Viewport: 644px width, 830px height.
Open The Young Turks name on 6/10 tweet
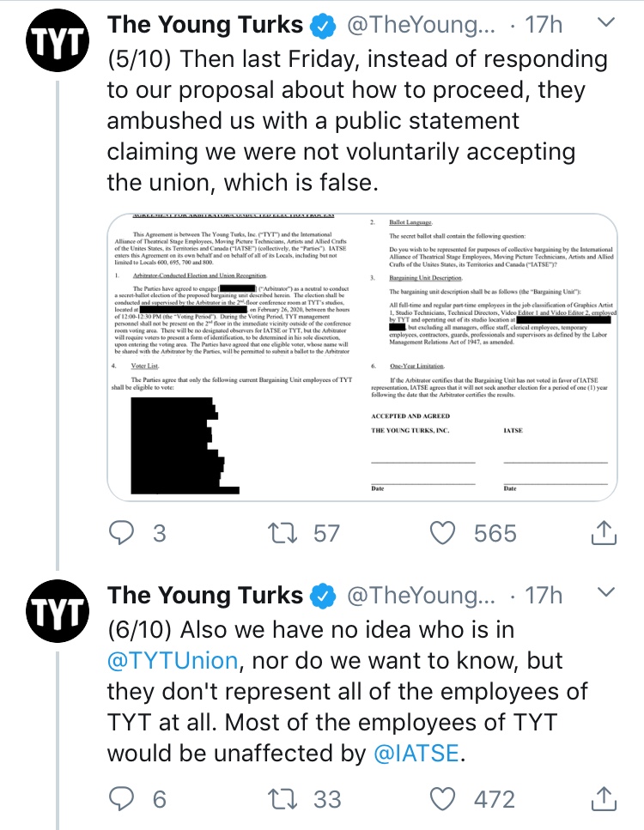205,595
